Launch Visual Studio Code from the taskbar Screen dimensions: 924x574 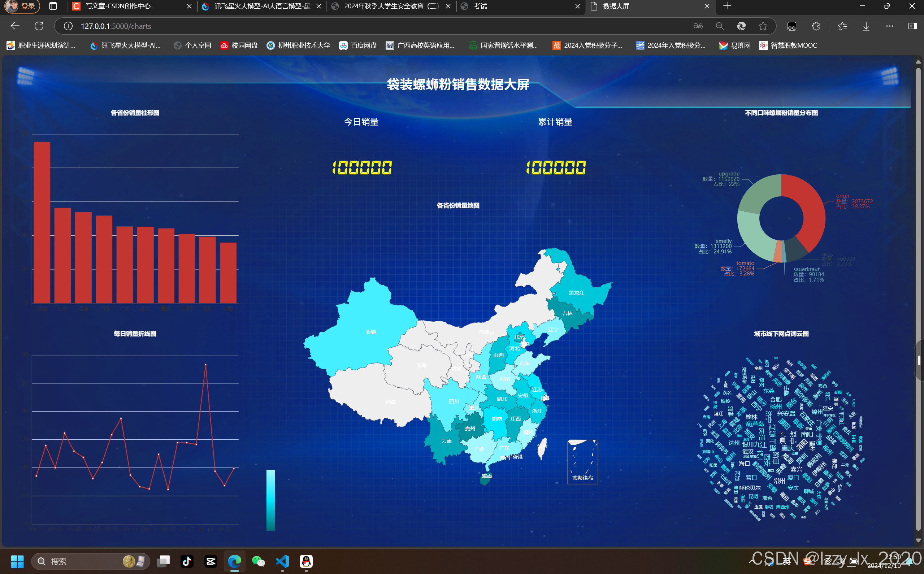(x=282, y=561)
